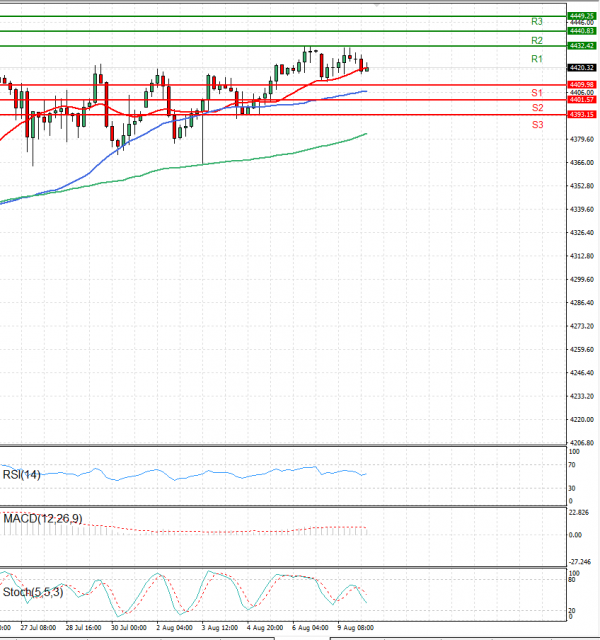Click the 4246.40 price scale value
The height and width of the screenshot is (640, 600).
[582, 373]
